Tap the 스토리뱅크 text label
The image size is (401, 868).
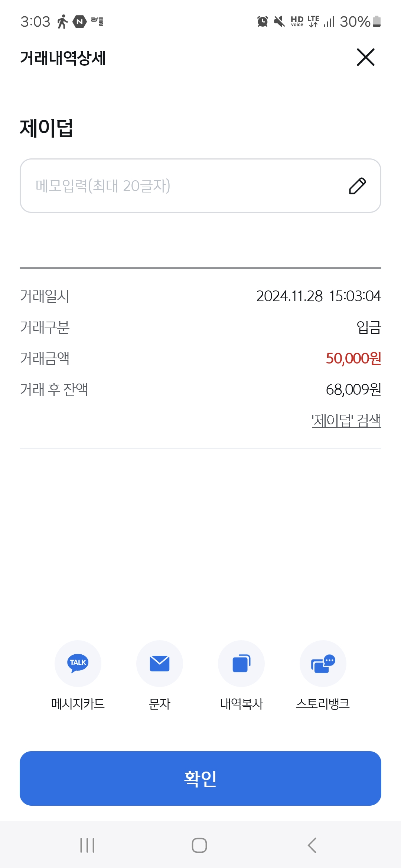pos(323,704)
